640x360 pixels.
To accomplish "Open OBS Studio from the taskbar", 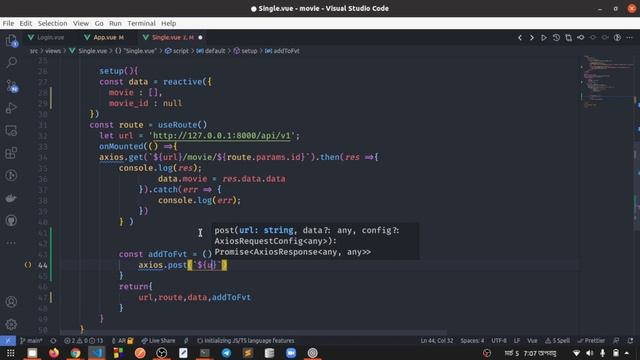I will (x=162, y=353).
